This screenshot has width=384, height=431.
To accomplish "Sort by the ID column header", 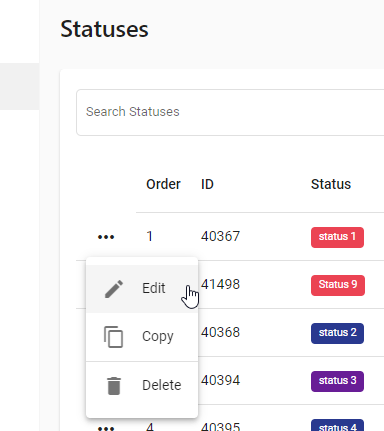I will click(207, 184).
